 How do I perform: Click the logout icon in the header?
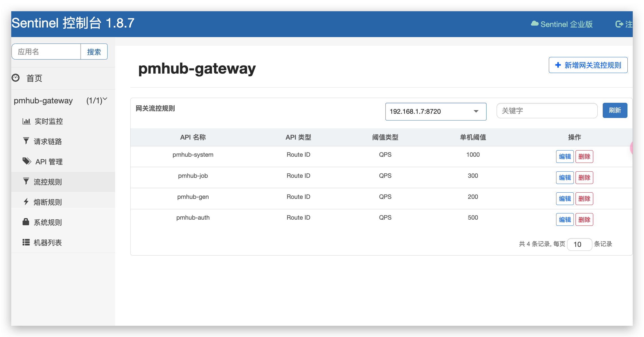point(619,24)
